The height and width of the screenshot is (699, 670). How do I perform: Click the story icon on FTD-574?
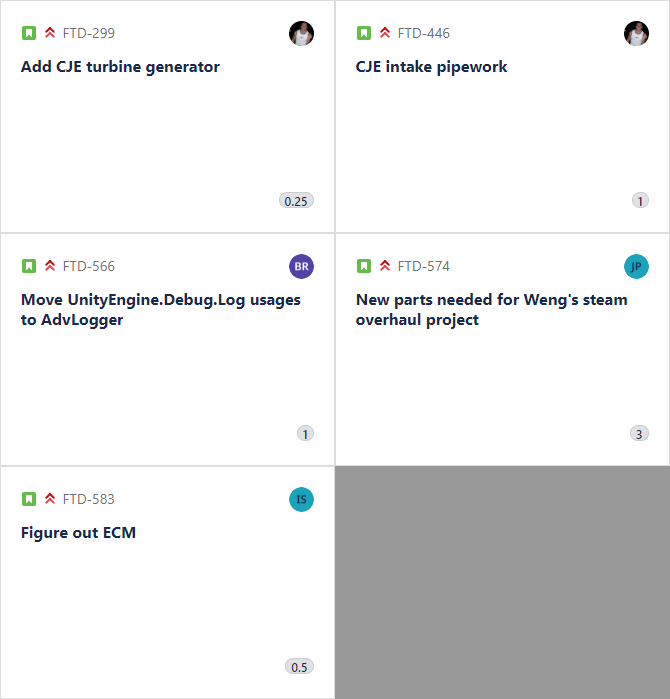(364, 266)
